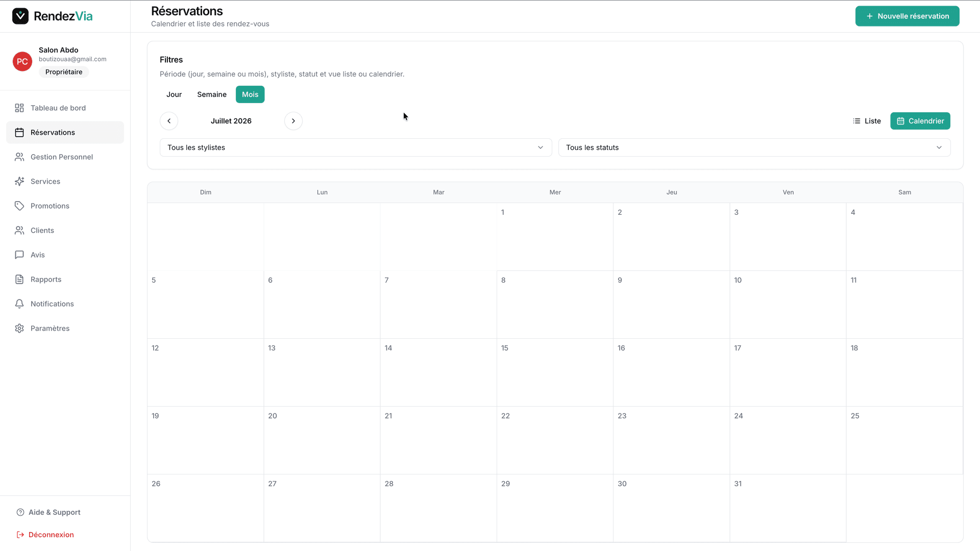The image size is (980, 551).
Task: Click the PC profile avatar
Action: (22, 61)
